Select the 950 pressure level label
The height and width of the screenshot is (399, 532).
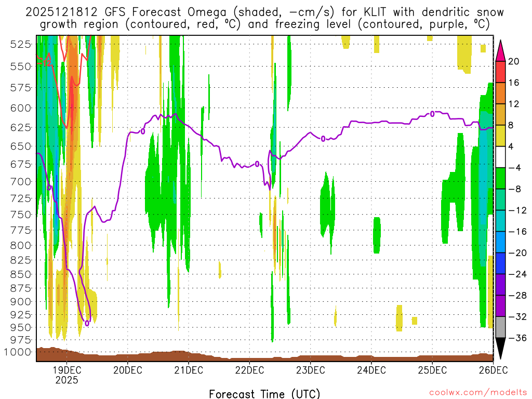coord(21,327)
